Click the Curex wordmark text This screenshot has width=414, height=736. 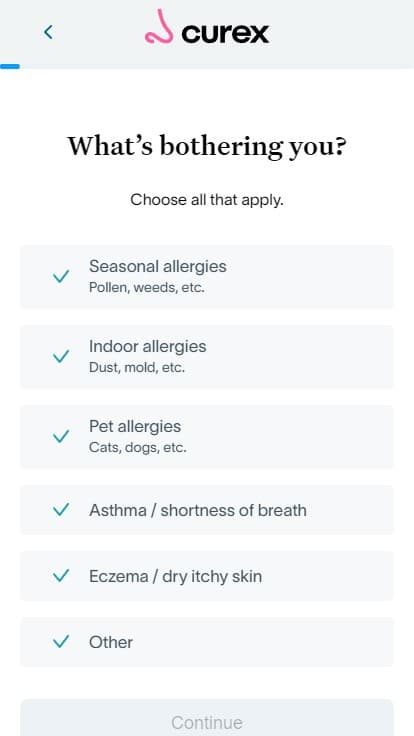point(225,33)
